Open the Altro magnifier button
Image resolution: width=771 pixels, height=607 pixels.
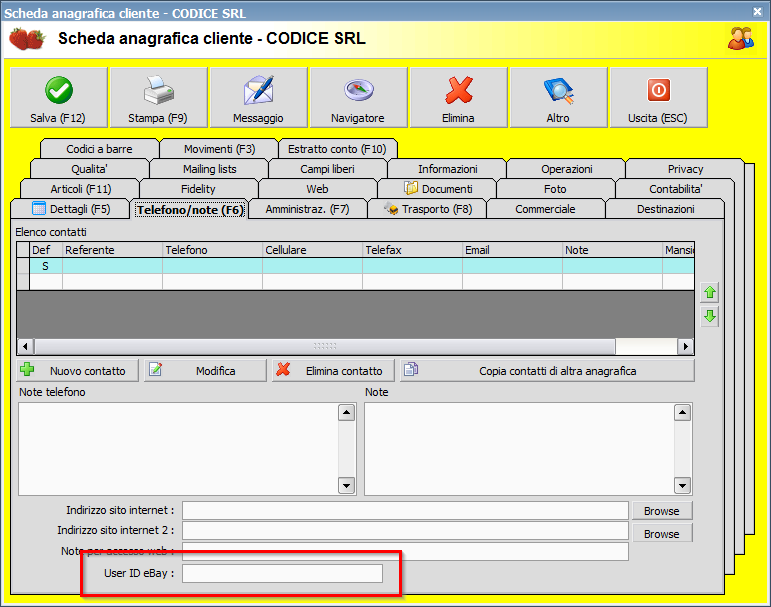click(x=559, y=97)
